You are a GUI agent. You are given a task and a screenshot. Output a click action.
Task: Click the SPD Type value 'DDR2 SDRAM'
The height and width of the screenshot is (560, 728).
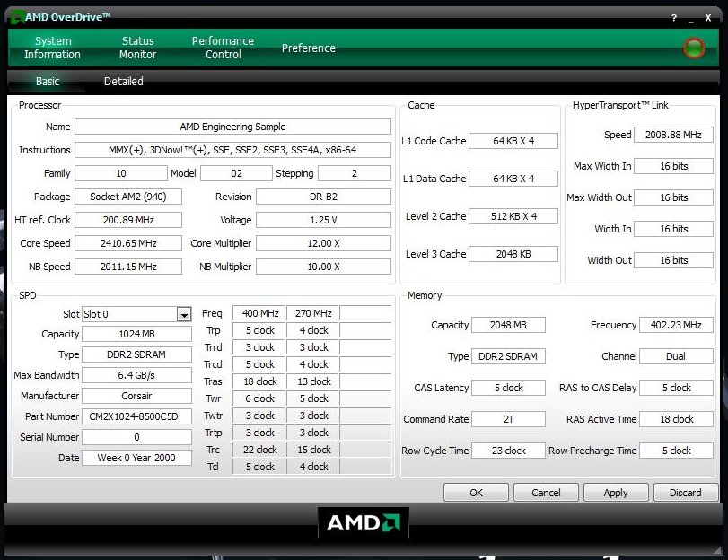tap(136, 354)
